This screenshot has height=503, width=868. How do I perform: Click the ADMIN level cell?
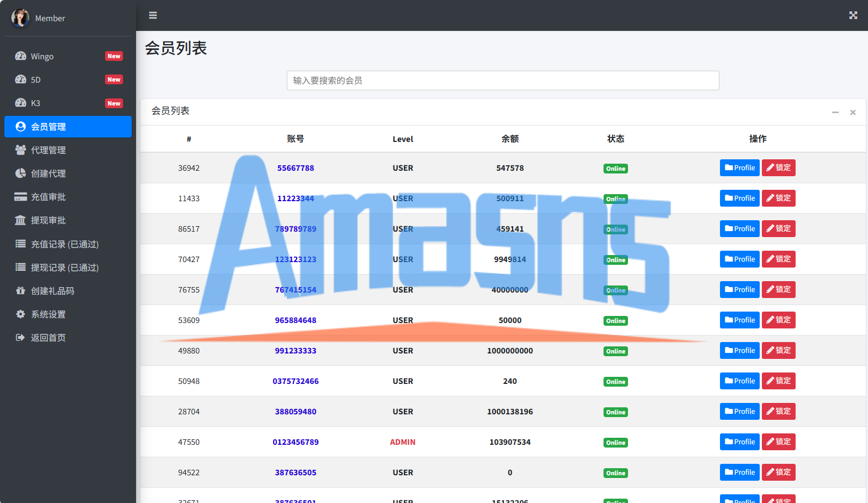click(x=403, y=442)
